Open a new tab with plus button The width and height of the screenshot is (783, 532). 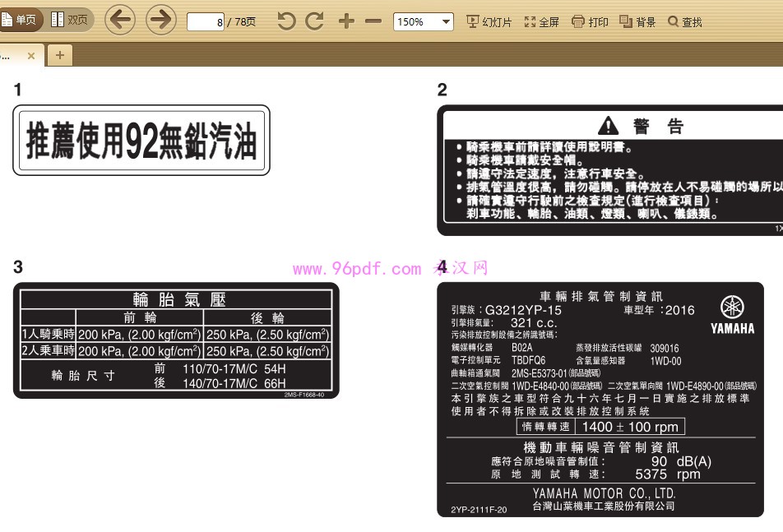click(x=59, y=55)
